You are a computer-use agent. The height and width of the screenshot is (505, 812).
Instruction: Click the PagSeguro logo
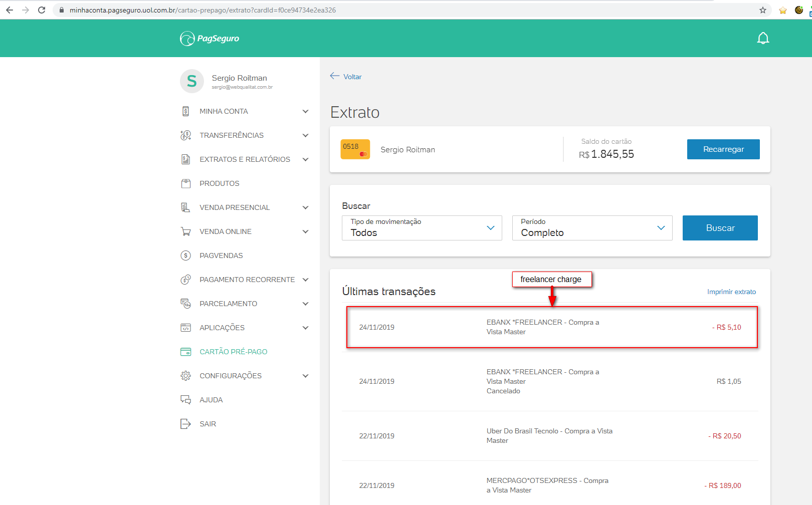pos(210,39)
